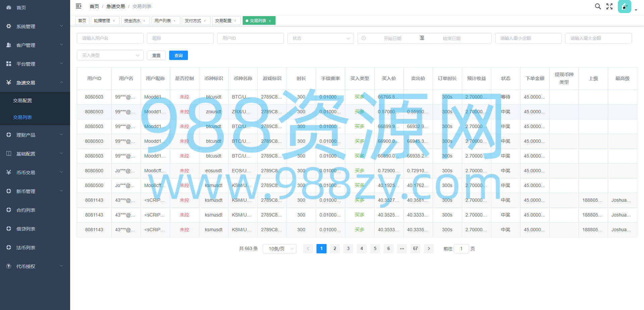Click the 平台管理 grid icon
Screen dimensions: 644x310
point(9,64)
